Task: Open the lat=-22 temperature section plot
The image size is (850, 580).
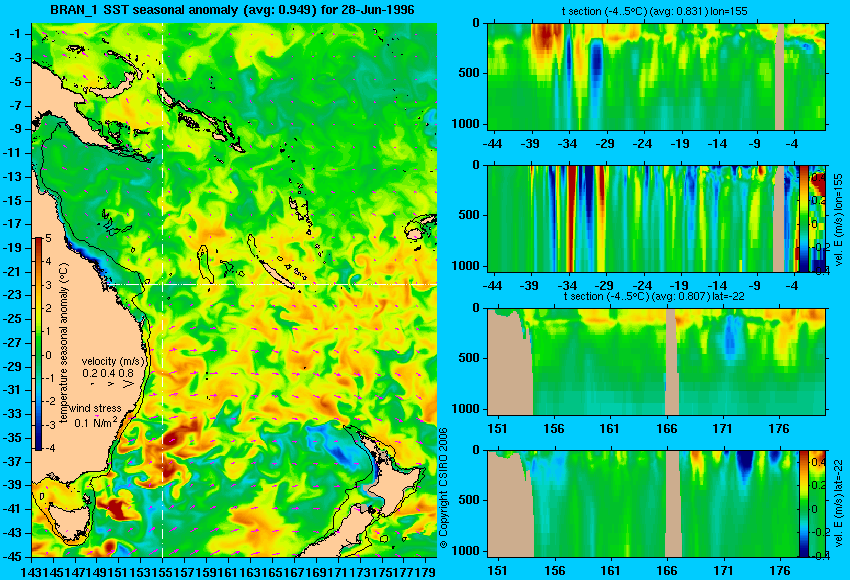Action: [x=657, y=362]
